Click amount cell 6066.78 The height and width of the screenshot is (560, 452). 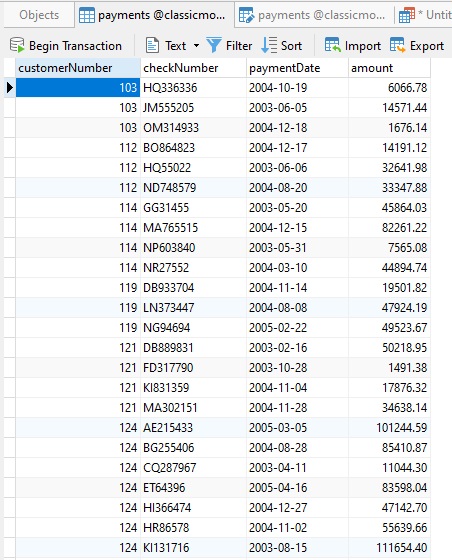pyautogui.click(x=389, y=88)
